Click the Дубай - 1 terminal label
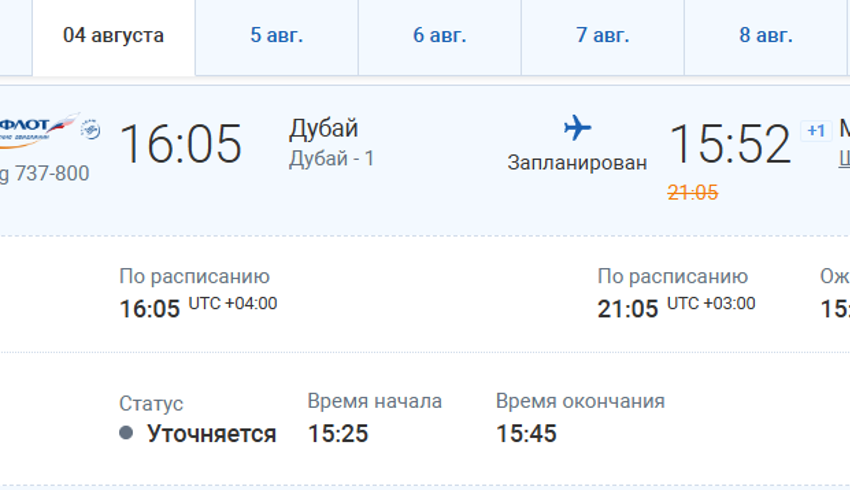This screenshot has width=850, height=490. [331, 158]
